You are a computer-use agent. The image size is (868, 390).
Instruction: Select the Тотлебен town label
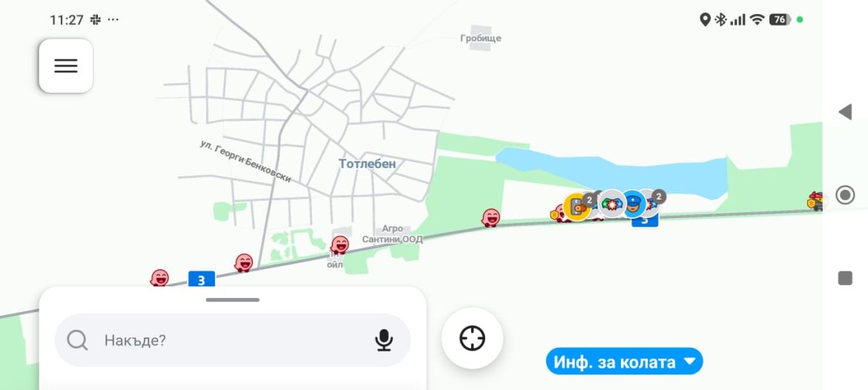367,164
